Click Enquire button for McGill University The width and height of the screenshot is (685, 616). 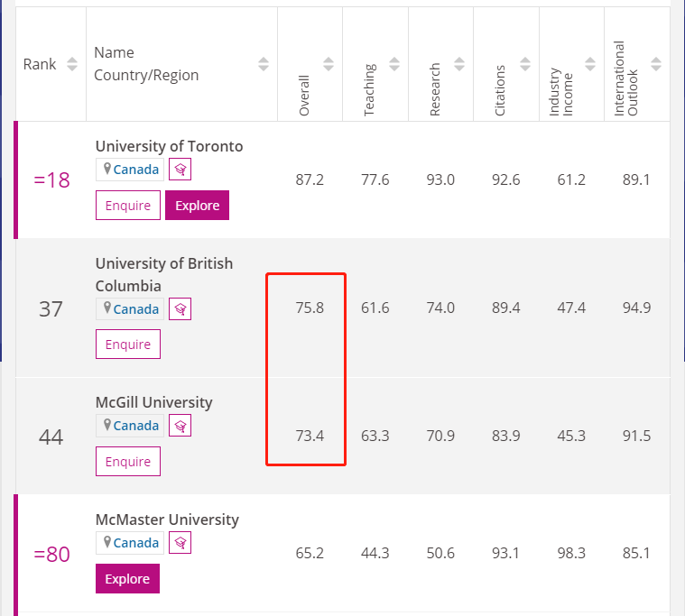pyautogui.click(x=128, y=461)
